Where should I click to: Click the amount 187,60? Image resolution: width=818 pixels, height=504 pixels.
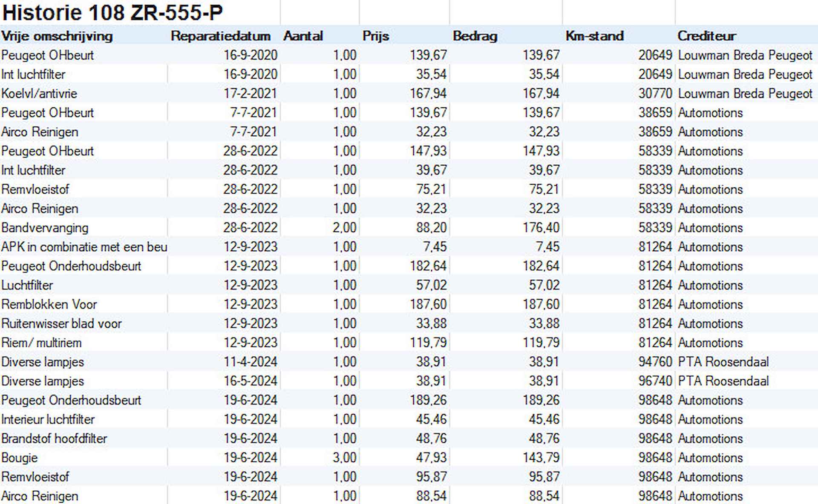click(541, 304)
